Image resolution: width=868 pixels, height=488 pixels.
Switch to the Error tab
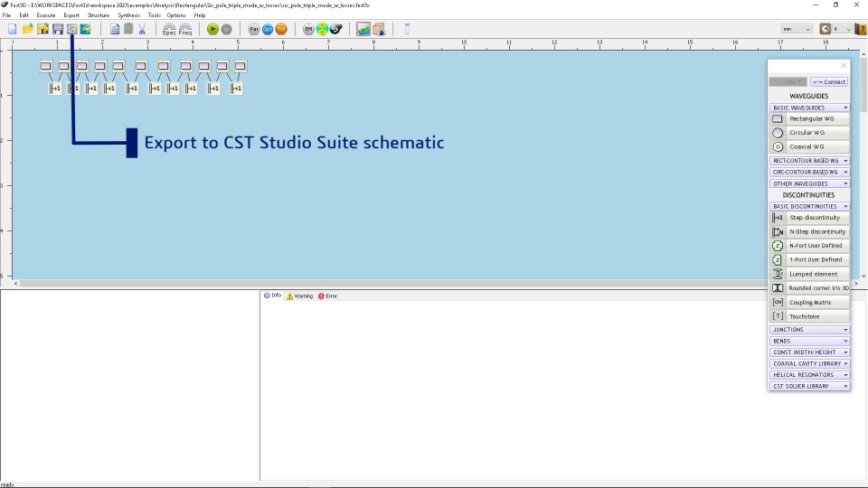tap(327, 296)
